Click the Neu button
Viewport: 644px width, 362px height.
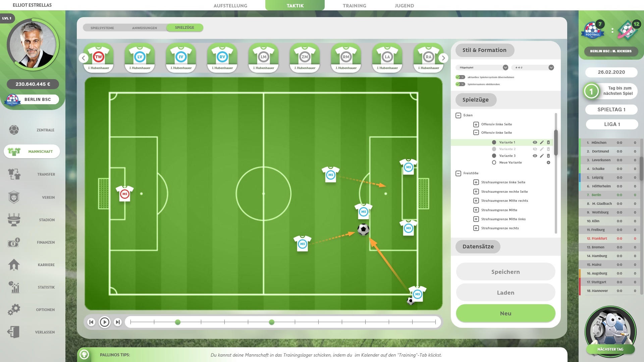[505, 313]
